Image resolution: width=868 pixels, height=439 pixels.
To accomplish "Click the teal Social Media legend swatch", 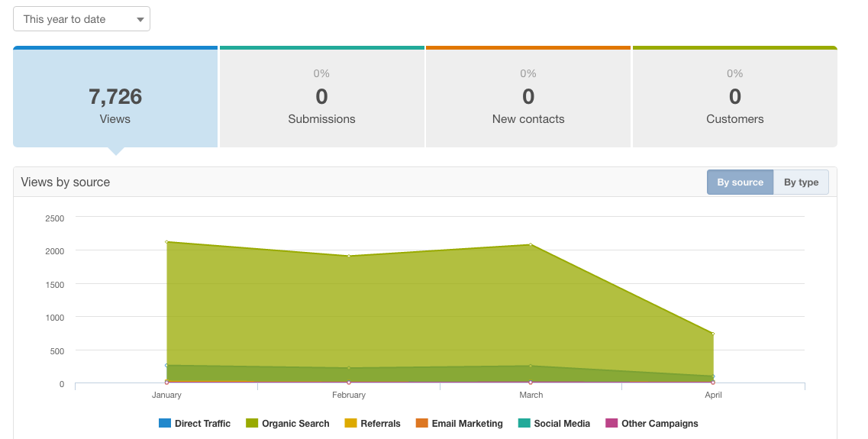I will click(524, 424).
